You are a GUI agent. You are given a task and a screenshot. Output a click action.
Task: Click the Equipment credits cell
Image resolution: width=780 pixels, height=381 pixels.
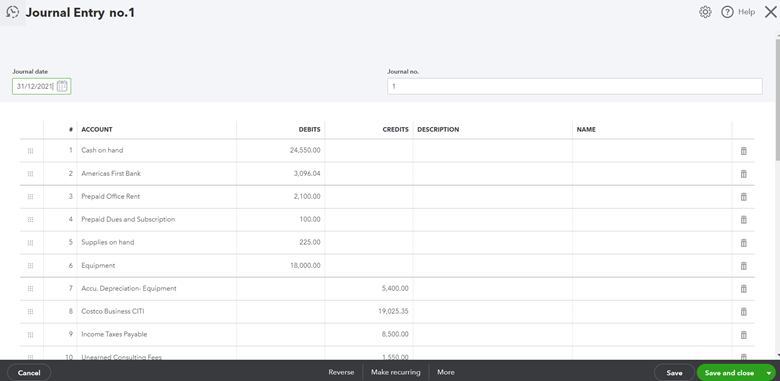pyautogui.click(x=369, y=266)
